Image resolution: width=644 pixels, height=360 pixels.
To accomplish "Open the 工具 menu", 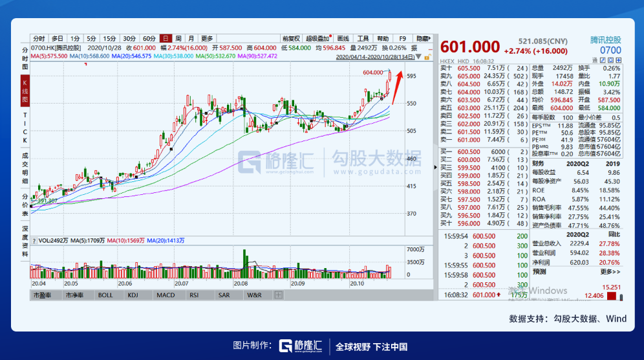I will (363, 38).
